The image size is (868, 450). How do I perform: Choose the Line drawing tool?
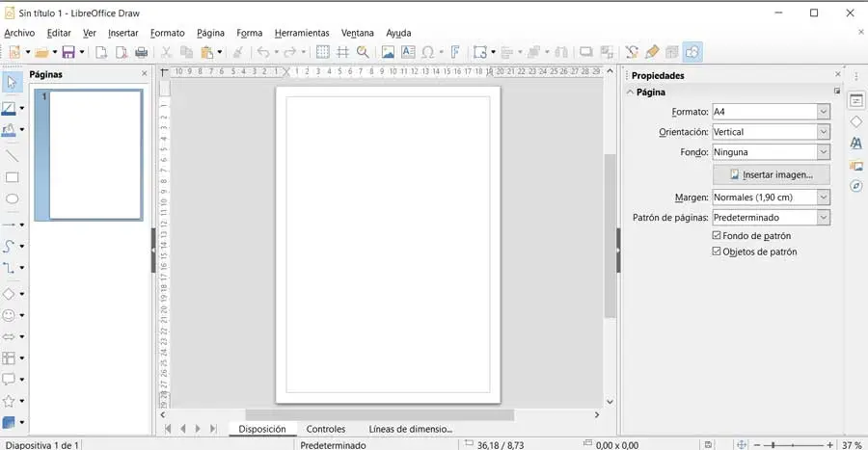pos(13,155)
